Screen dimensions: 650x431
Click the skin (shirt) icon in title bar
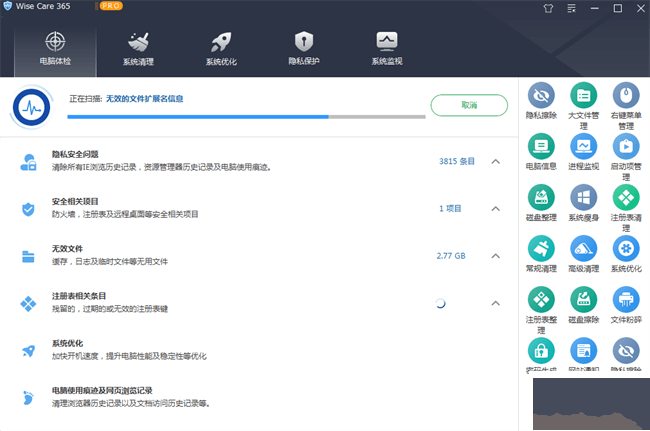pos(547,8)
